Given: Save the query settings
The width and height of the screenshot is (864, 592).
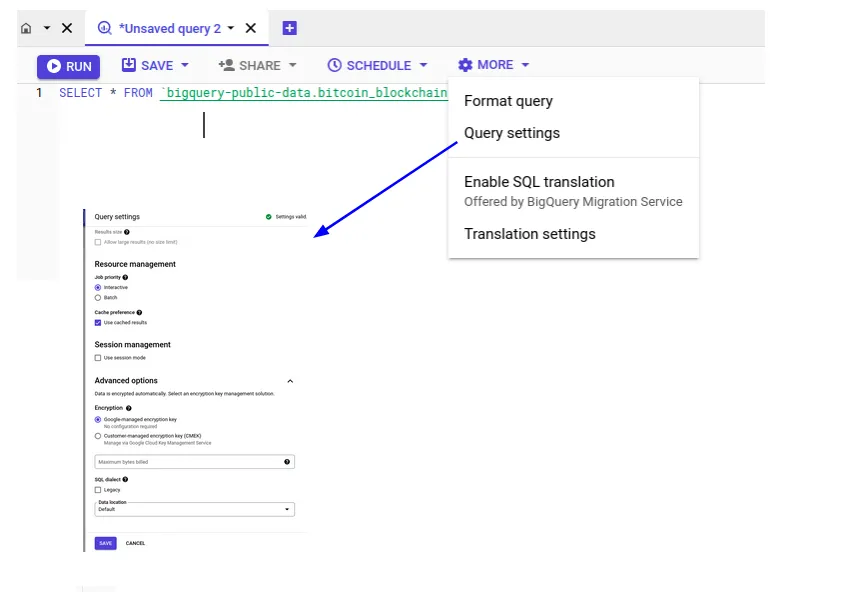Looking at the screenshot, I should coord(105,543).
